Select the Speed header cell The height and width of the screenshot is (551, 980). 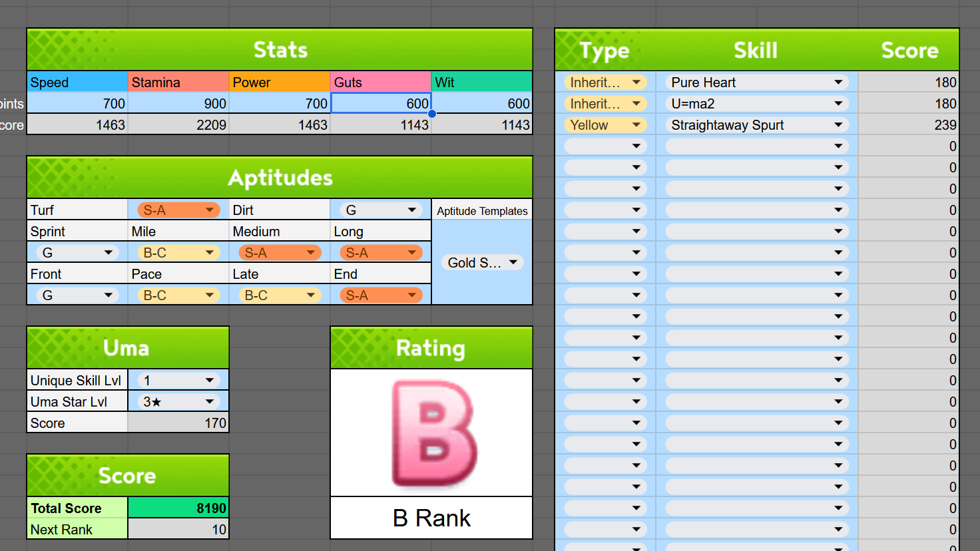tap(77, 82)
